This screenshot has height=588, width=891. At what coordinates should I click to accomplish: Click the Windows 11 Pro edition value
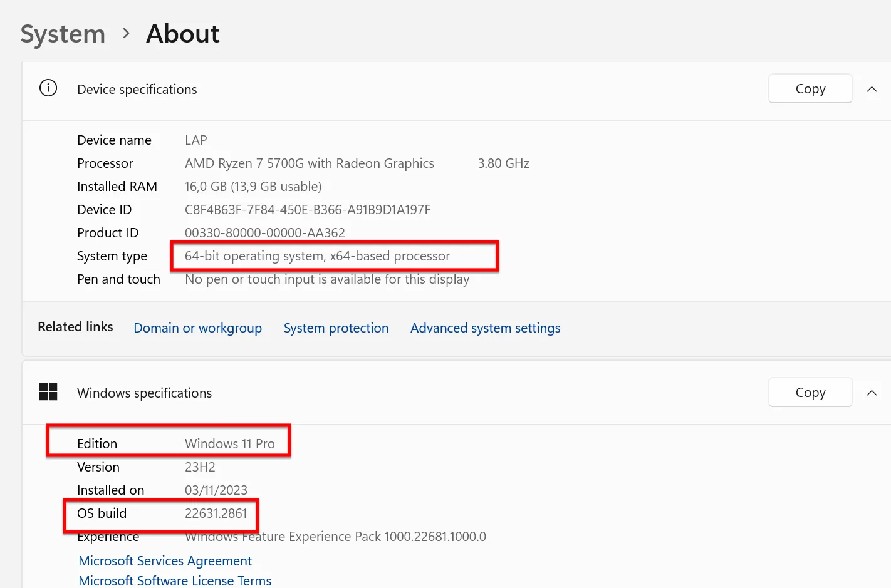point(230,444)
